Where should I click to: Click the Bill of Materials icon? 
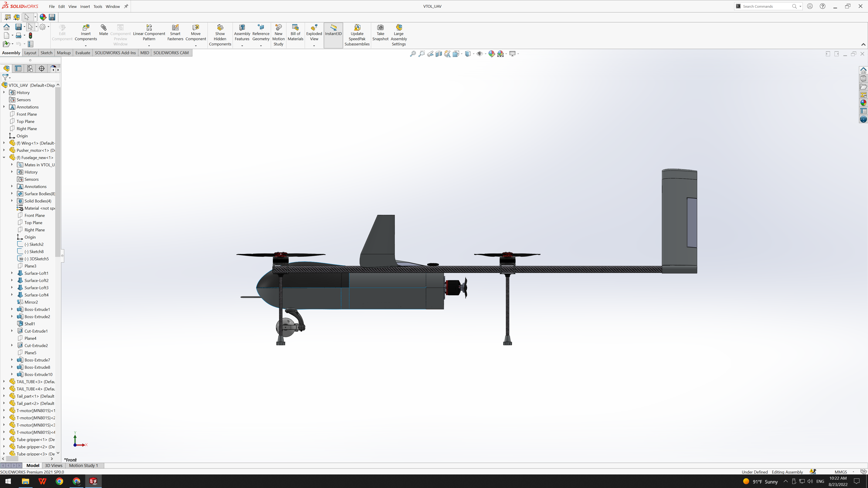(x=295, y=33)
